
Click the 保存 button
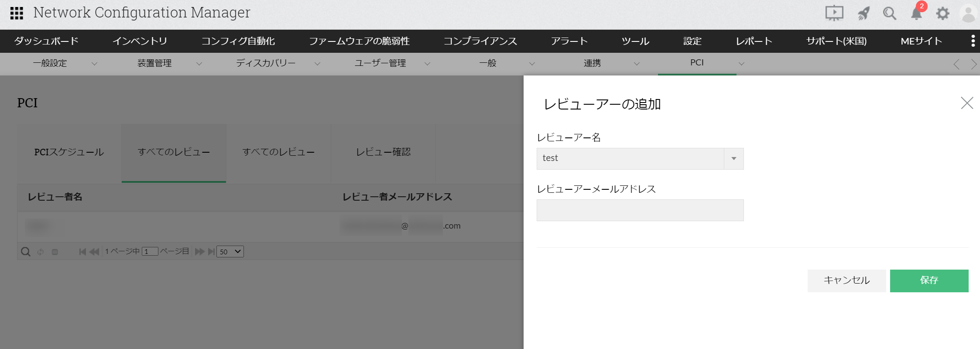pos(929,281)
